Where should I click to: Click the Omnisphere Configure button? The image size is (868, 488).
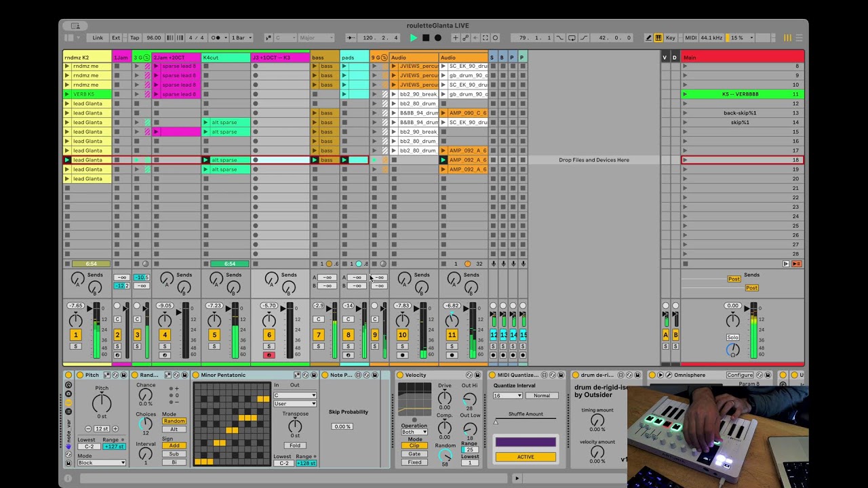coord(740,375)
